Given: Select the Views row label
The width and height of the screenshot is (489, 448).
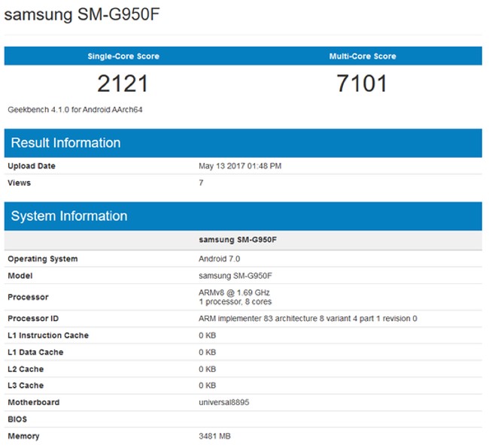Looking at the screenshot, I should pos(20,183).
